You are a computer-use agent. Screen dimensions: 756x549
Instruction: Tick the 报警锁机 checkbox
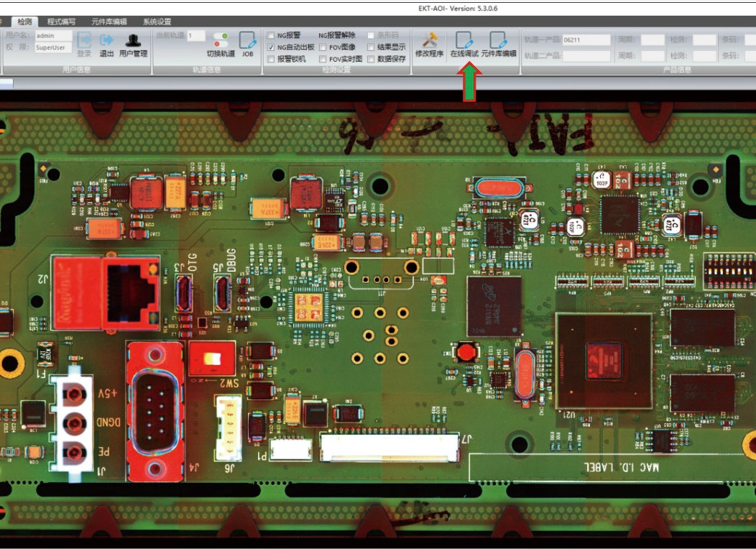[271, 59]
